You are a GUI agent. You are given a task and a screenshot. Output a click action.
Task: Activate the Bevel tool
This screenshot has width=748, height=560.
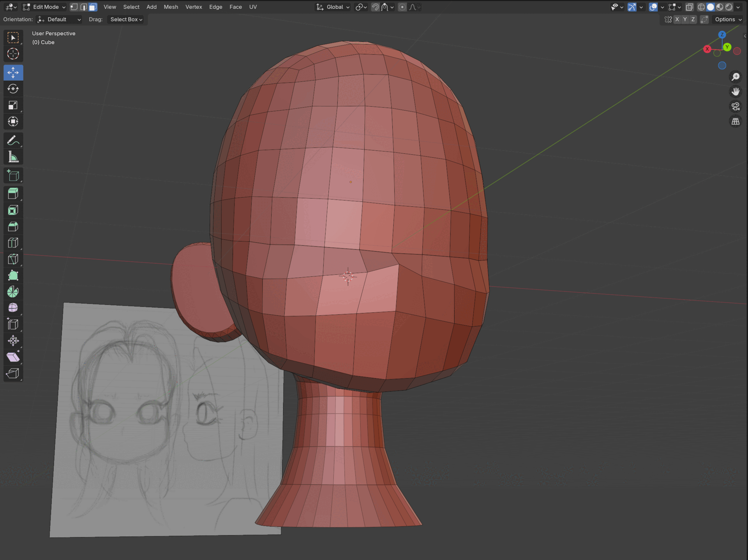click(13, 227)
